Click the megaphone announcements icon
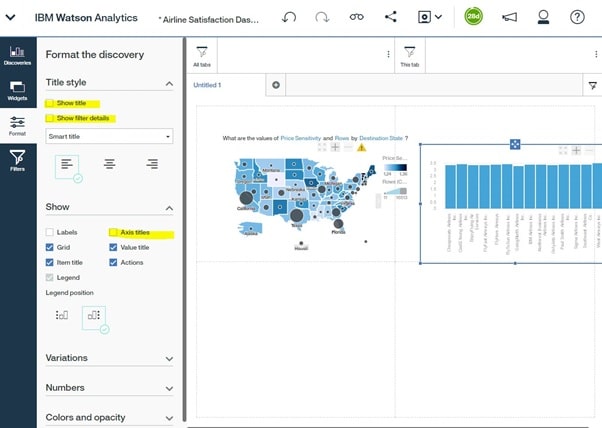Screen dimensions: 602x428 (509, 17)
